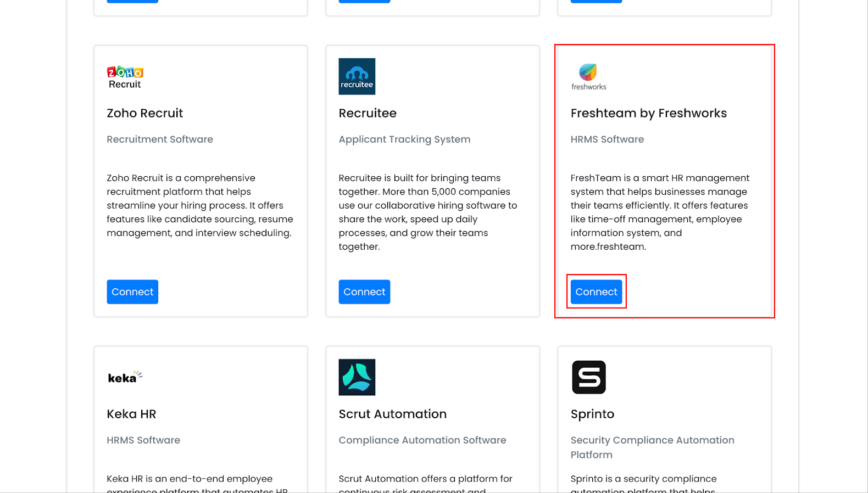Connect Freshteam by Freshworks
The height and width of the screenshot is (493, 868).
[596, 292]
